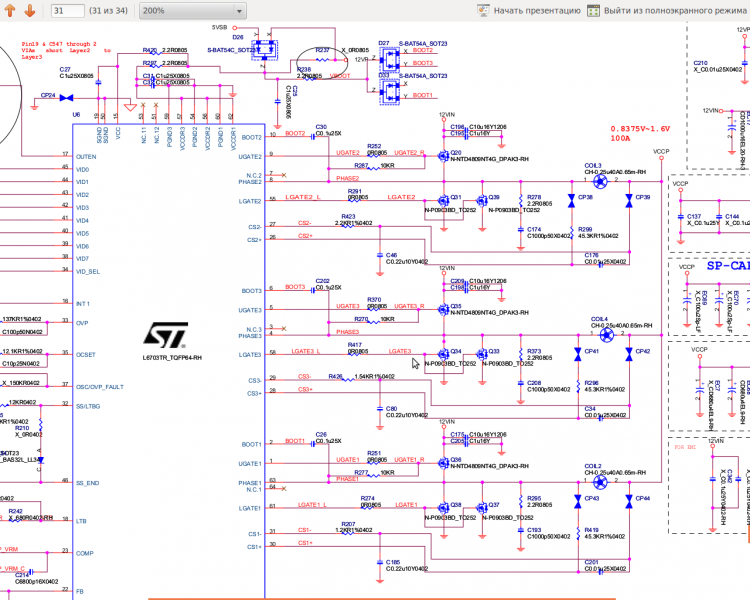Go to the next page with down arrow
Image resolution: width=750 pixels, height=600 pixels.
point(30,10)
